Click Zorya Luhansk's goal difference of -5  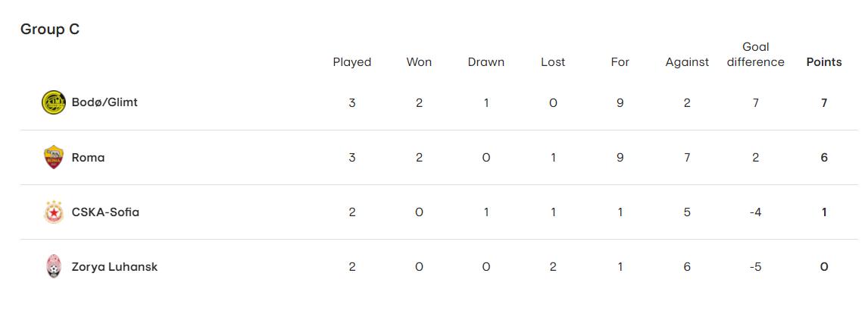756,267
